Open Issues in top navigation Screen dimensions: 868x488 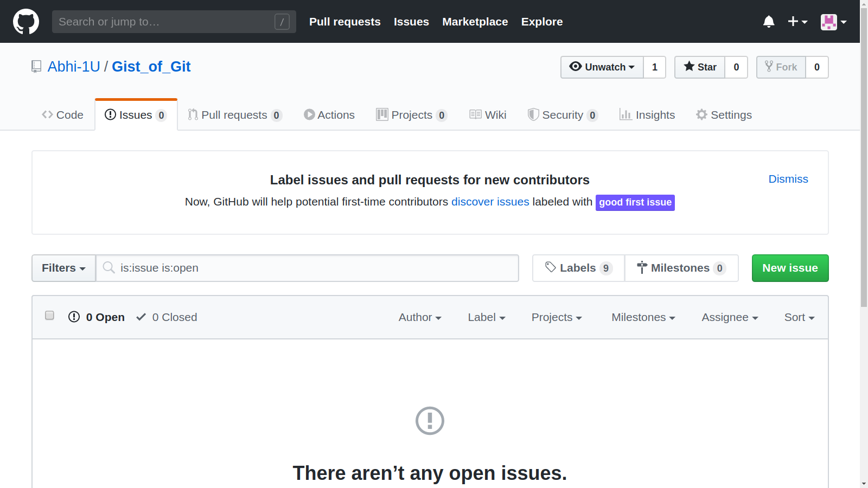[411, 22]
